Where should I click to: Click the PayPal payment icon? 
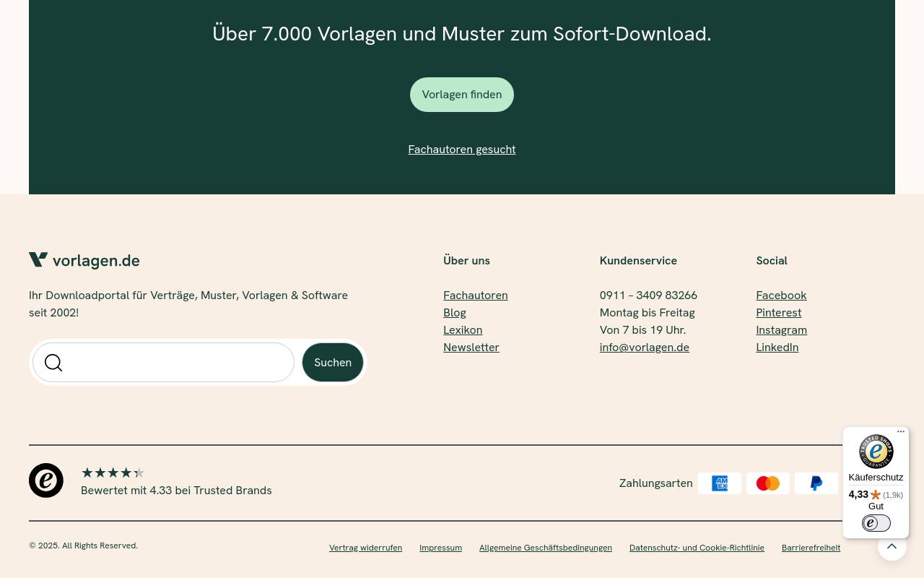(x=816, y=483)
